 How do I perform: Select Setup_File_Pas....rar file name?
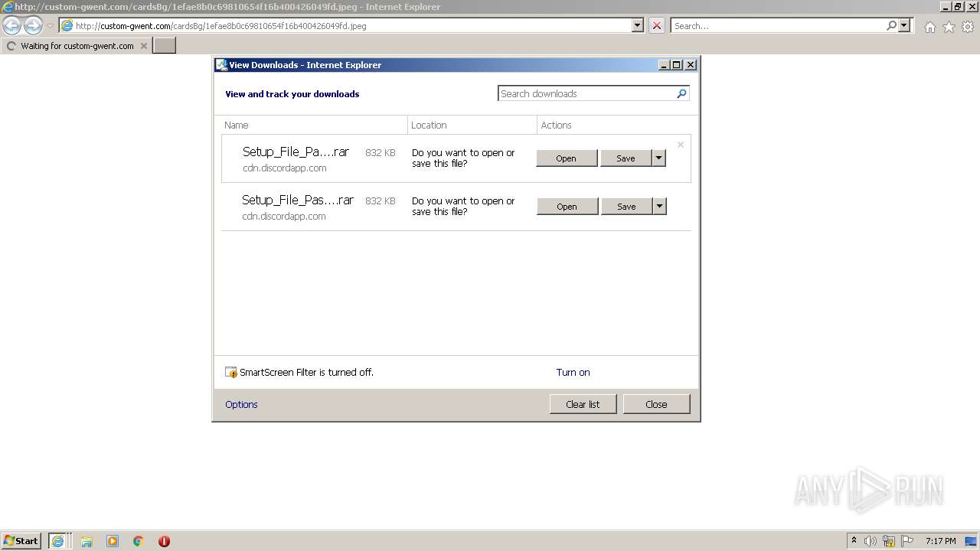[298, 200]
